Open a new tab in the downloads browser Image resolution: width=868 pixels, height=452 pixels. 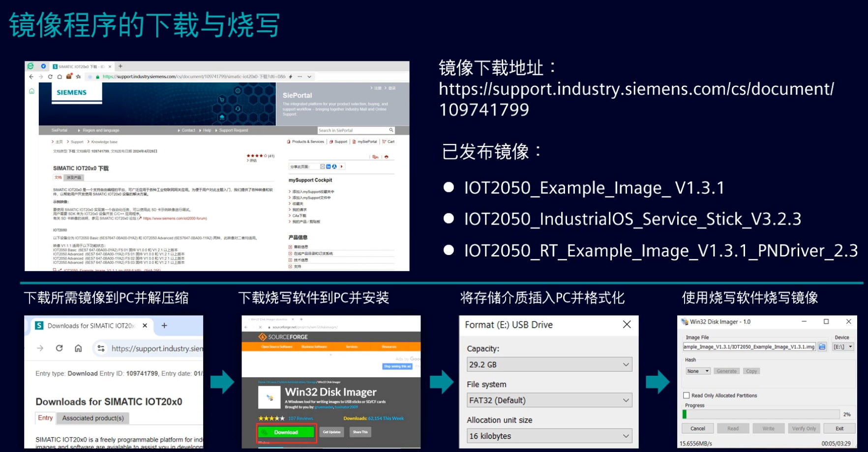(x=164, y=325)
